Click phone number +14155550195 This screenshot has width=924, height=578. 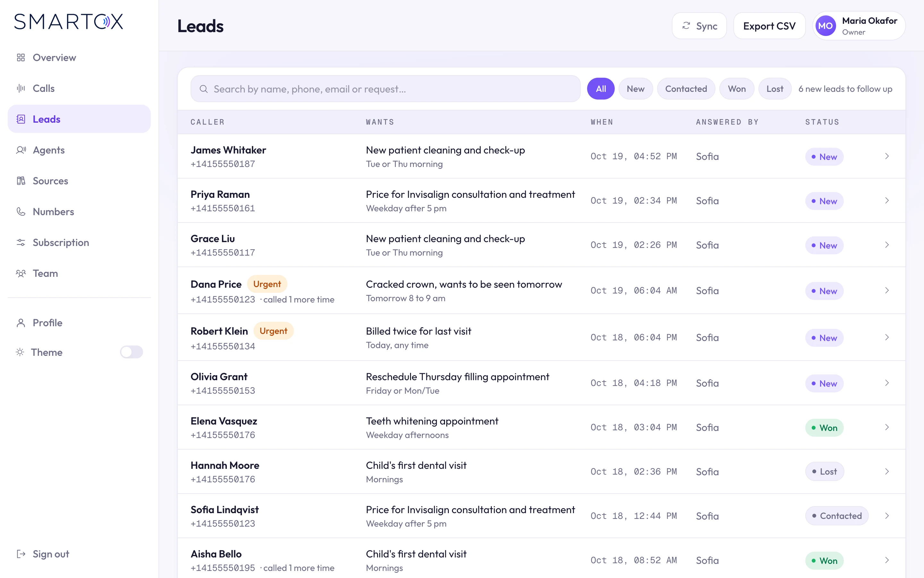[x=223, y=568]
